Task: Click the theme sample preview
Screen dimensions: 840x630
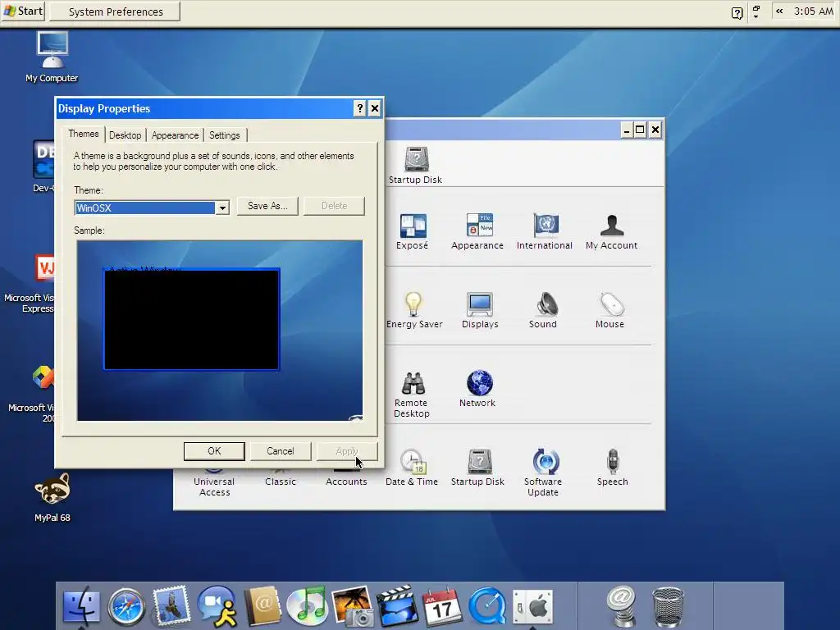Action: (x=220, y=331)
